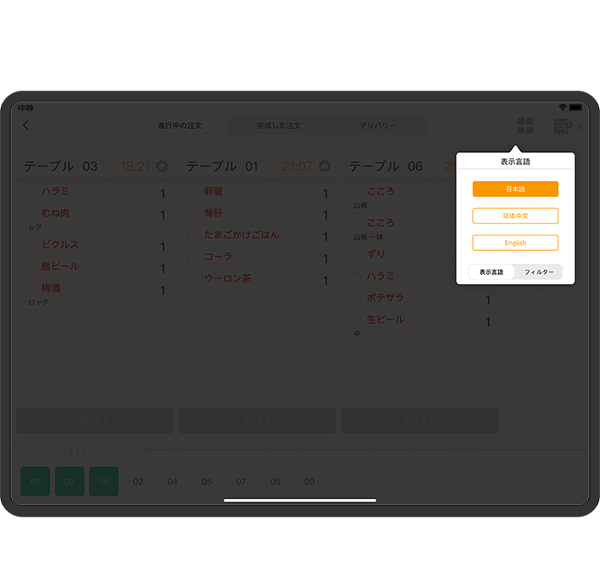Viewport: 600px width, 569px height.
Task: Select table 09 in bottom strip
Action: 310,481
